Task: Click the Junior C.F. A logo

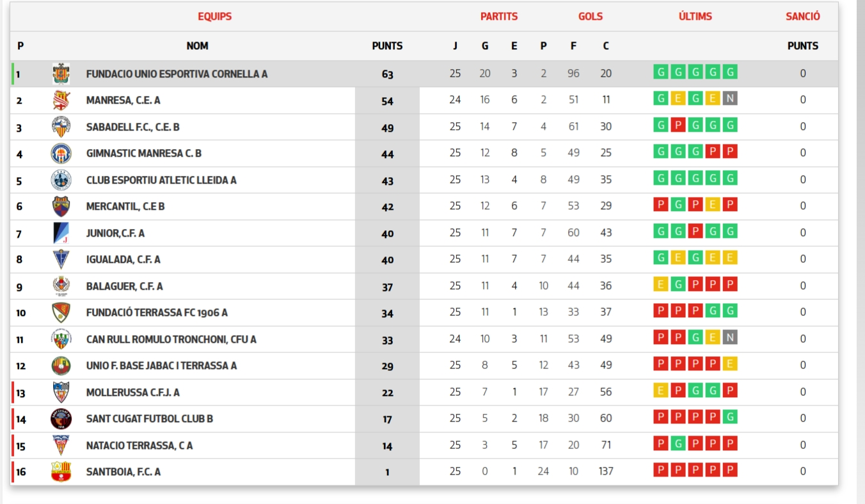Action: [x=61, y=233]
